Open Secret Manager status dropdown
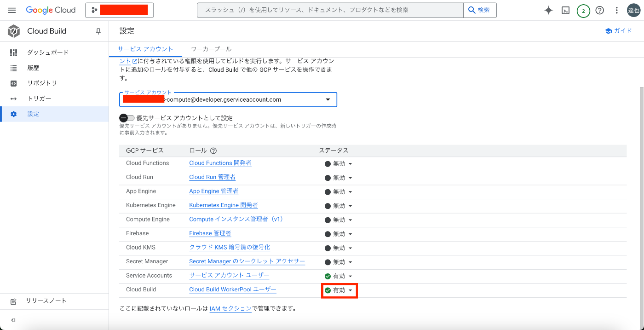The width and height of the screenshot is (644, 330). click(338, 262)
